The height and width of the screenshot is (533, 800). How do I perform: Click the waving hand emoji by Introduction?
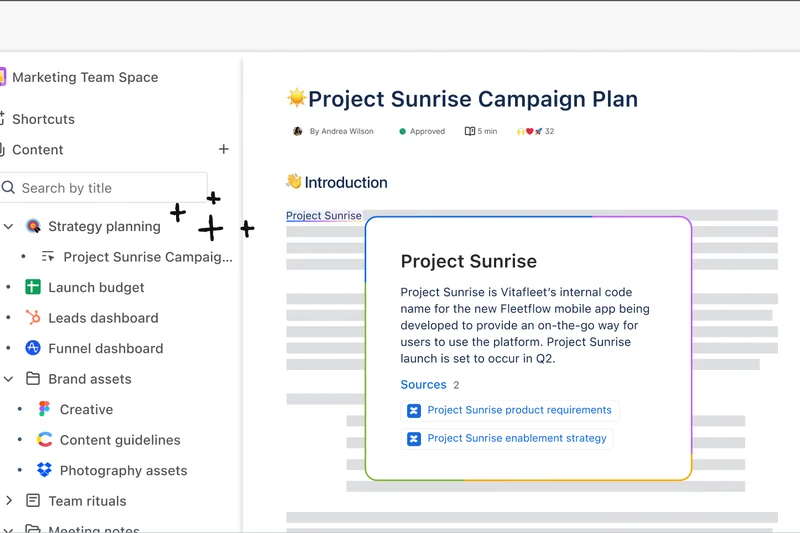click(x=294, y=181)
